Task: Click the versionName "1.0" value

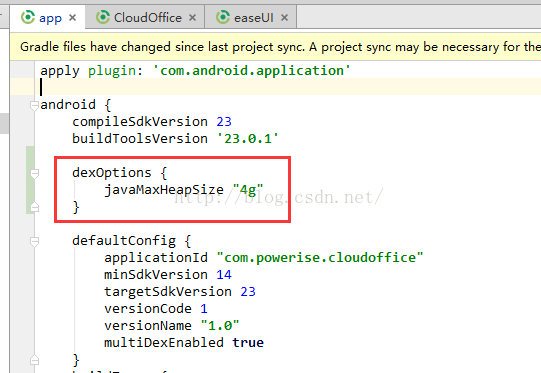Action: (x=220, y=325)
